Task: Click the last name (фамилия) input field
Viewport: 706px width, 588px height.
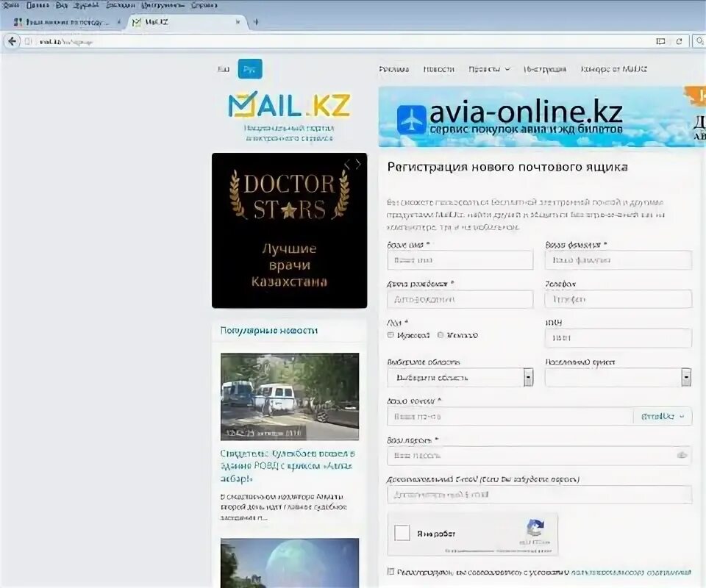Action: tap(618, 260)
